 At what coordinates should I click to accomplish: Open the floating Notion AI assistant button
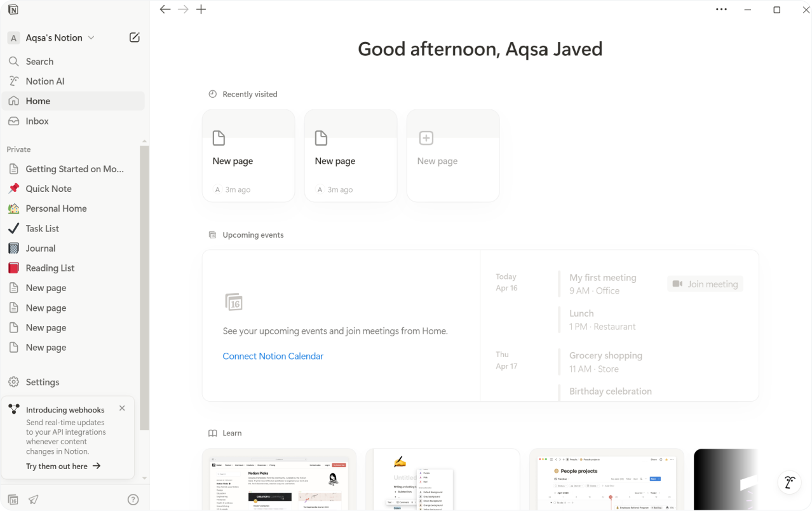[790, 482]
